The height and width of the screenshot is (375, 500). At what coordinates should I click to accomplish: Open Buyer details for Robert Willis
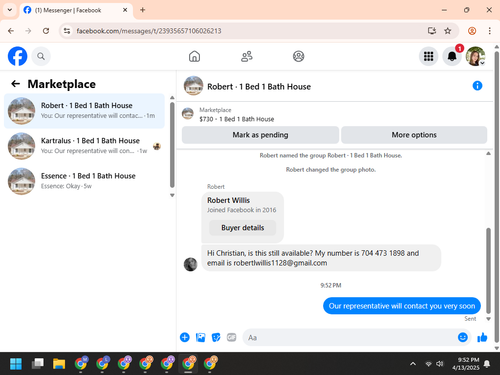coord(242,228)
